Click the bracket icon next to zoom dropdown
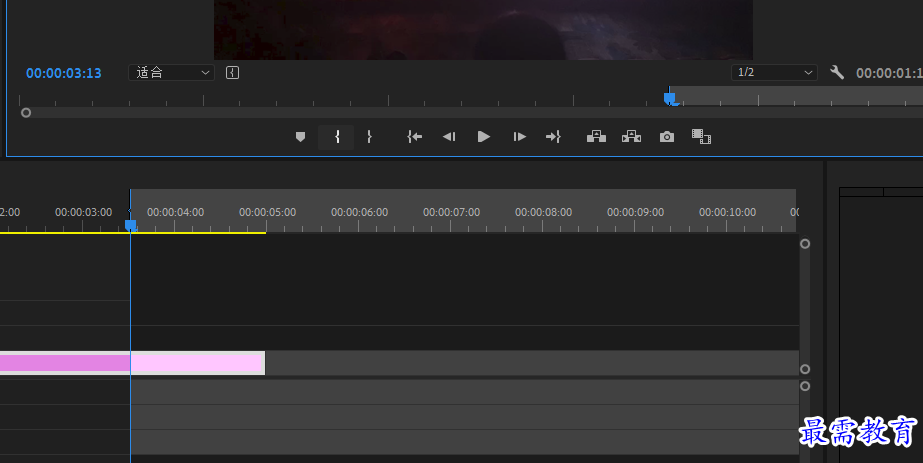Viewport: 923px width, 463px height. coord(233,72)
